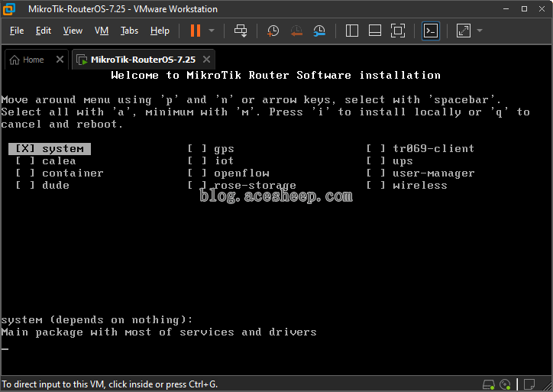Screen dimensions: 553x392
Task: Open the File menu
Action: pos(17,31)
